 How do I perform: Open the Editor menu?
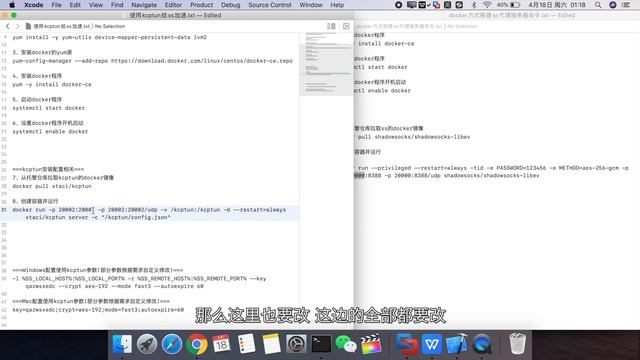click(x=173, y=5)
